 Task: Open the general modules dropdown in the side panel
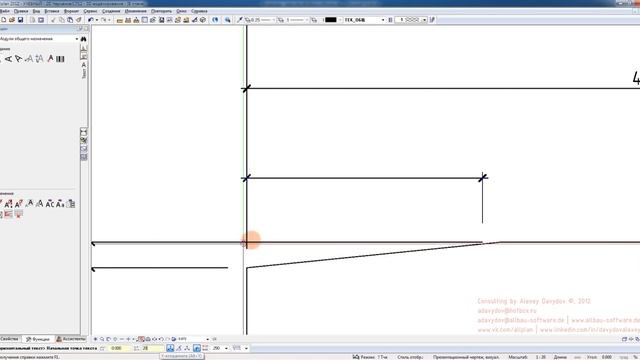click(x=77, y=39)
